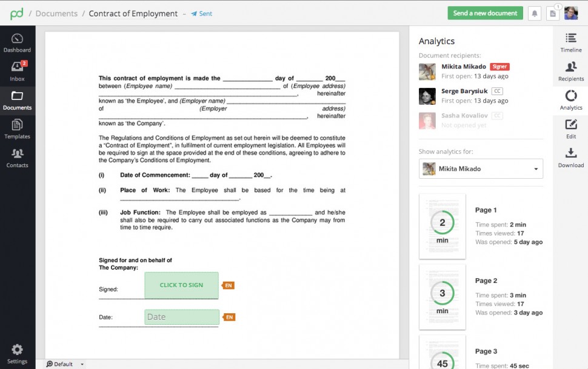Image resolution: width=588 pixels, height=369 pixels.
Task: Click the Sent status label
Action: [x=202, y=13]
